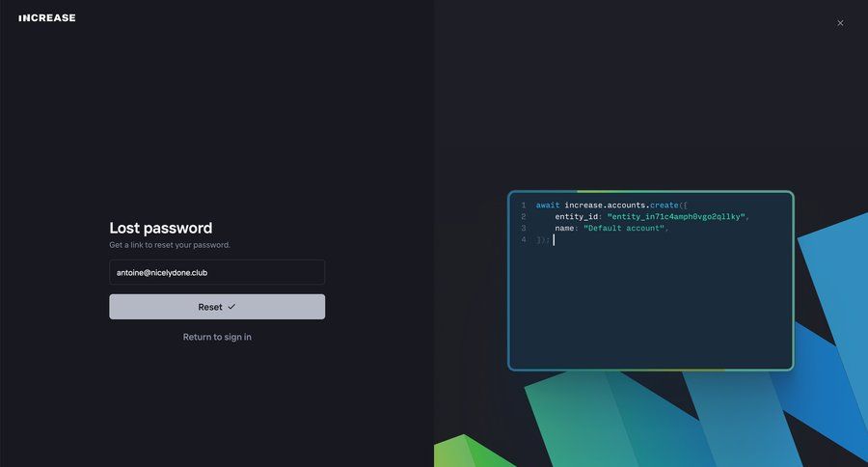Focus the email address input field

tap(217, 272)
